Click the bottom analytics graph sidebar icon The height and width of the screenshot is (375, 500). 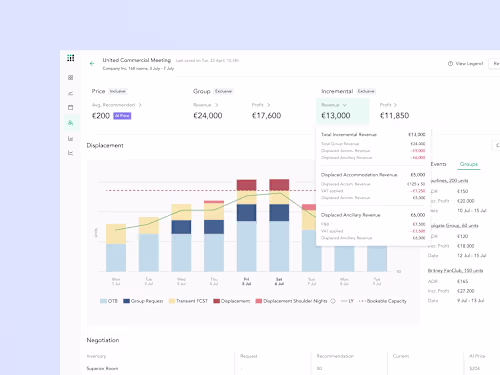click(x=70, y=153)
